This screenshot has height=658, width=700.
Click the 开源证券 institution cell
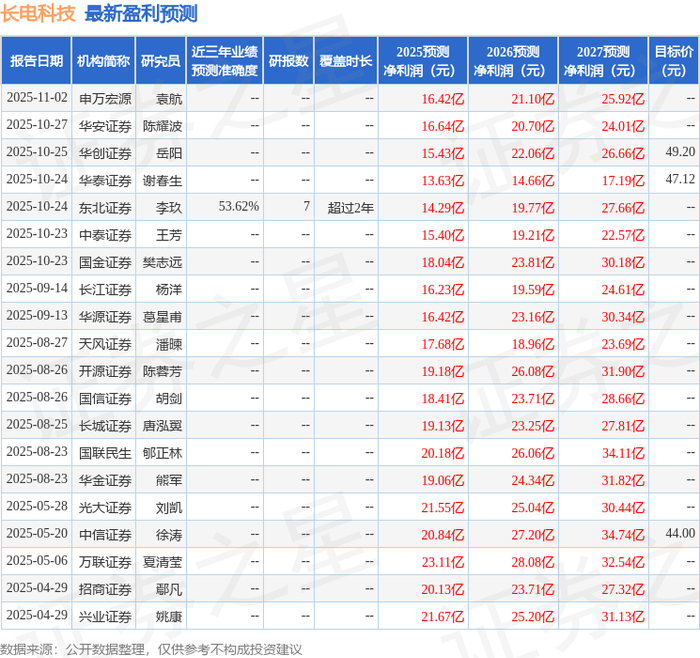[105, 371]
